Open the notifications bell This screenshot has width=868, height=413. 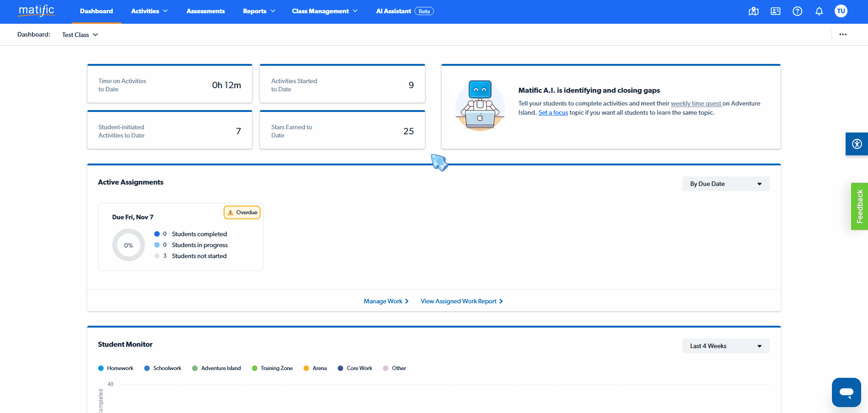point(819,11)
